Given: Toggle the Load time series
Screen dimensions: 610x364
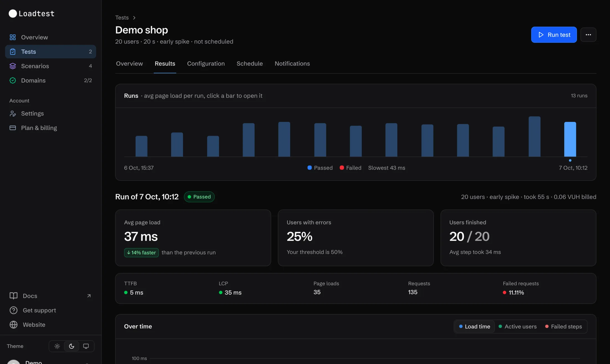Looking at the screenshot, I should pos(475,327).
